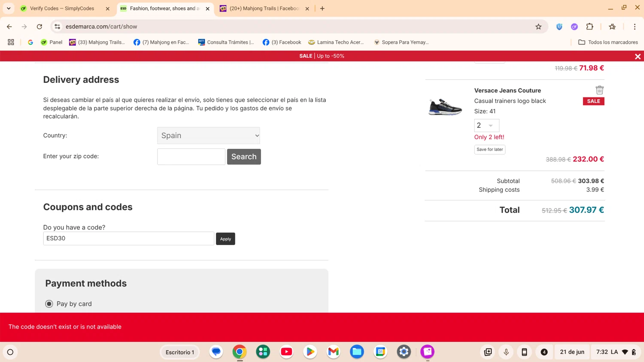This screenshot has width=644, height=362.
Task: Open the Extensions puzzle menu
Action: (589, 27)
